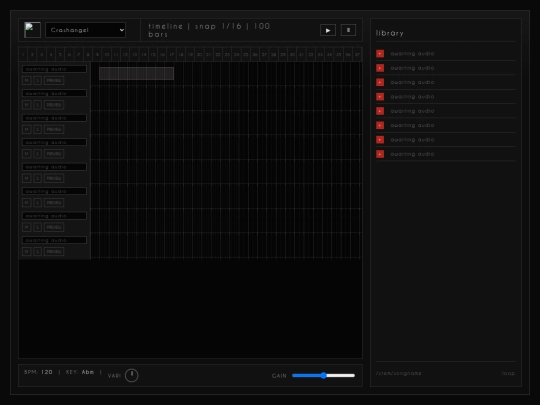Mute the sixth track with M
540x405 pixels.
[27, 203]
